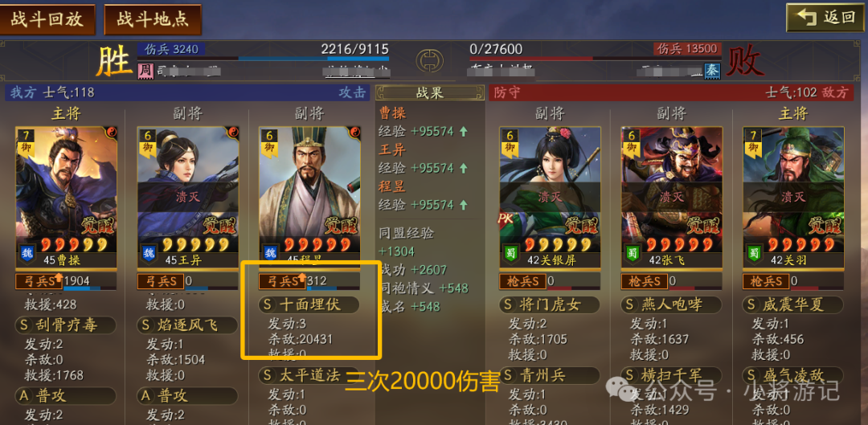Click the 秦 faction badge icon
Viewport: 868px width, 425px height.
710,70
